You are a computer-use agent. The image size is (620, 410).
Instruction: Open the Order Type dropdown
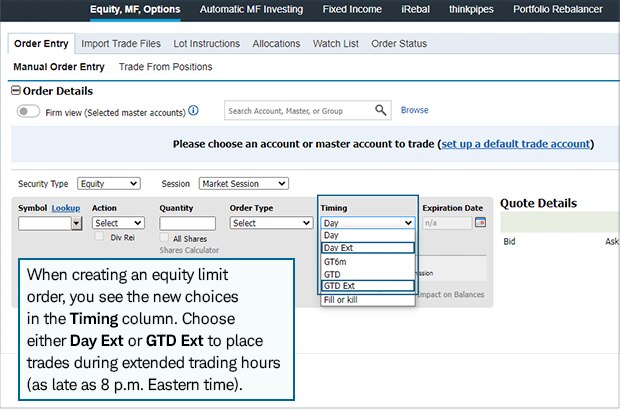[x=269, y=223]
